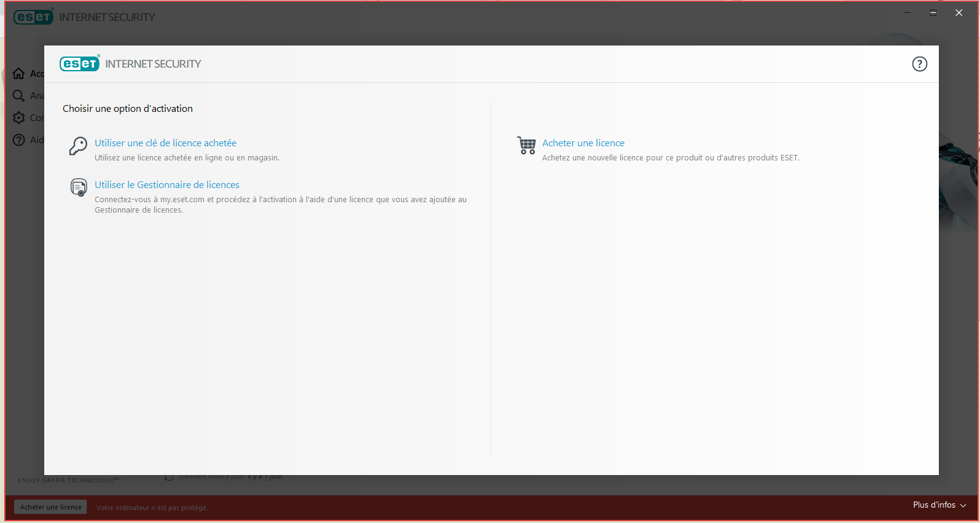Open 'Acheter une licence' link in dialog
The height and width of the screenshot is (523, 980).
[583, 143]
